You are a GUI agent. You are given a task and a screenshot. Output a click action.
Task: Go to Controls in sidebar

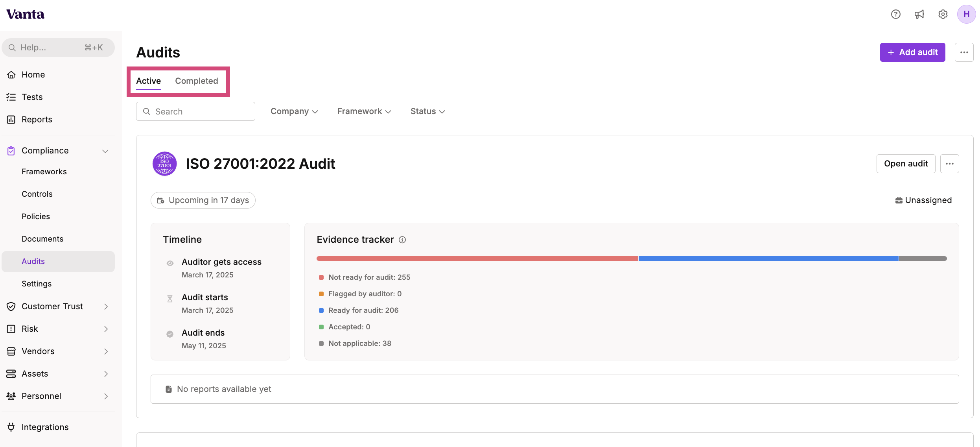click(x=37, y=194)
